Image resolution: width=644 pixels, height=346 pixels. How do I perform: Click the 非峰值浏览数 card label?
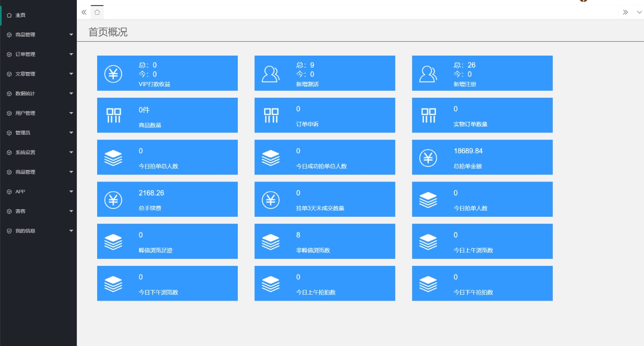[x=313, y=251]
